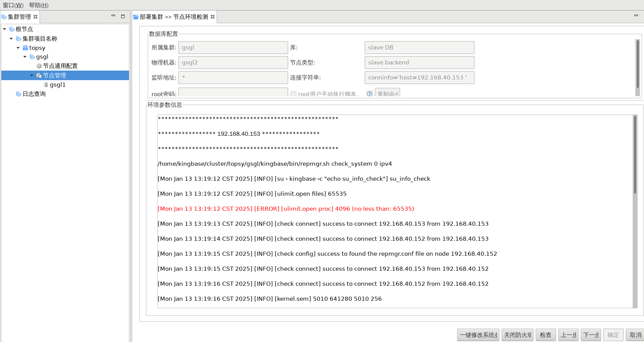This screenshot has width=644, height=342.
Task: Maximize the 集群管理 panel
Action: point(123,16)
